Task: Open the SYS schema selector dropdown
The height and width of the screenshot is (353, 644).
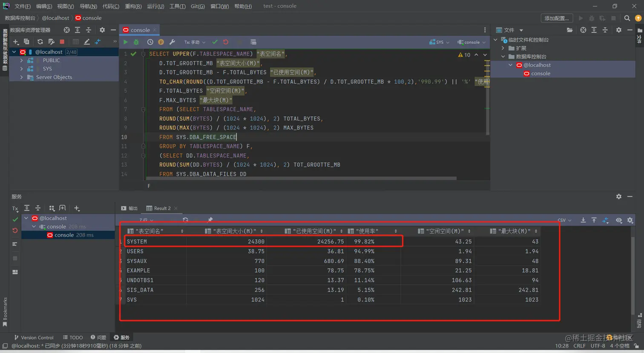Action: coord(439,42)
